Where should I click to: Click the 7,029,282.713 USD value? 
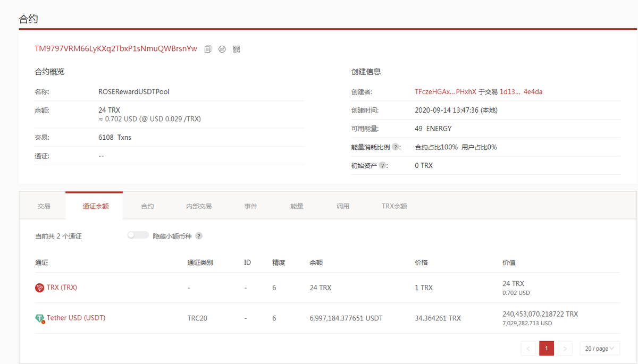point(527,323)
